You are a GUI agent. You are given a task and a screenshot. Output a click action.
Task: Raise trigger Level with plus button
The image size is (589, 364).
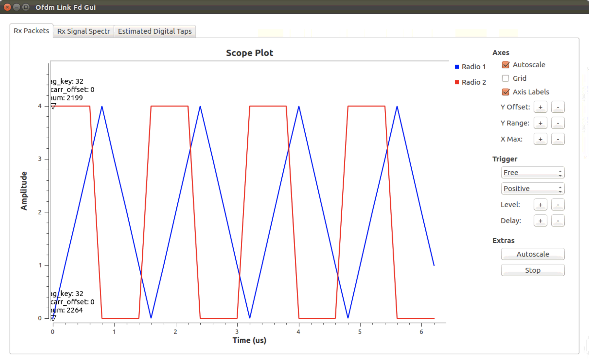[540, 205]
